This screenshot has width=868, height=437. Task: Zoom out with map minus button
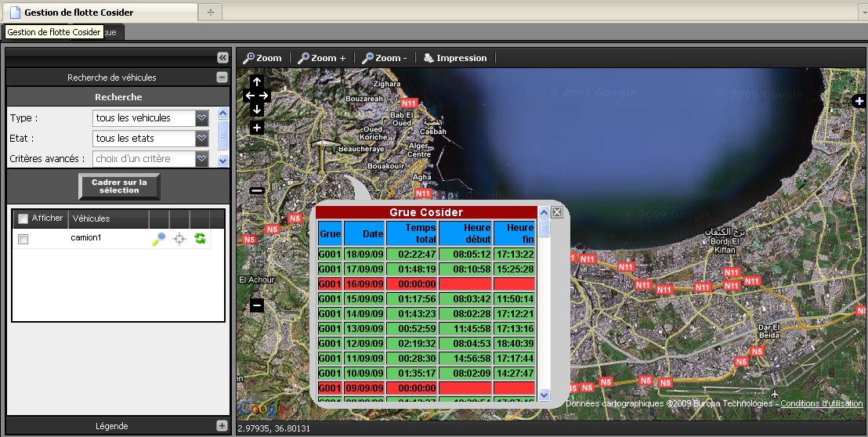(256, 305)
